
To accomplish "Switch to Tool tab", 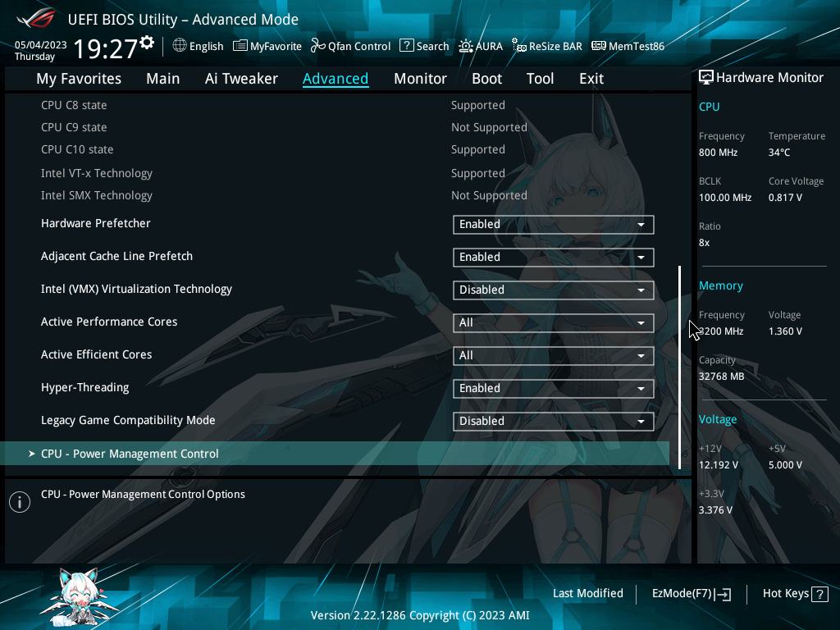I will (x=540, y=79).
